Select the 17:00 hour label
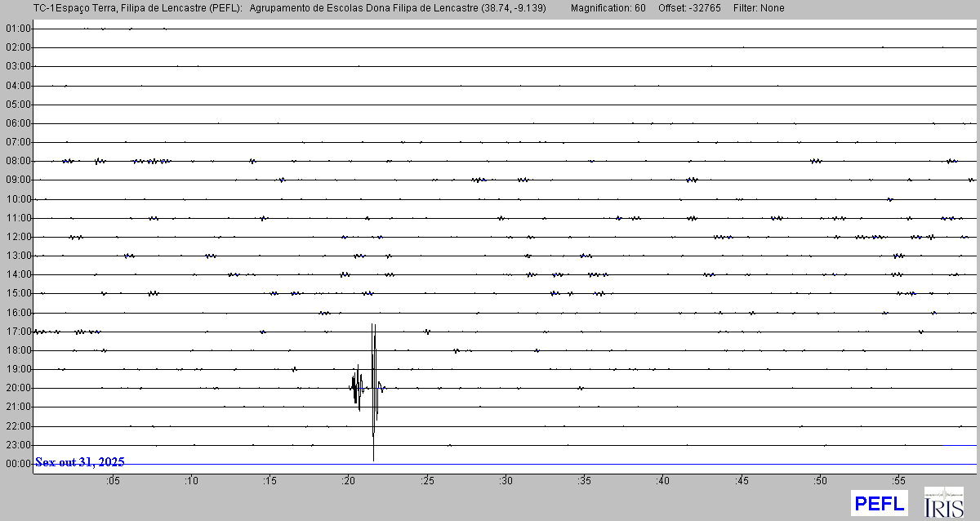 point(18,332)
